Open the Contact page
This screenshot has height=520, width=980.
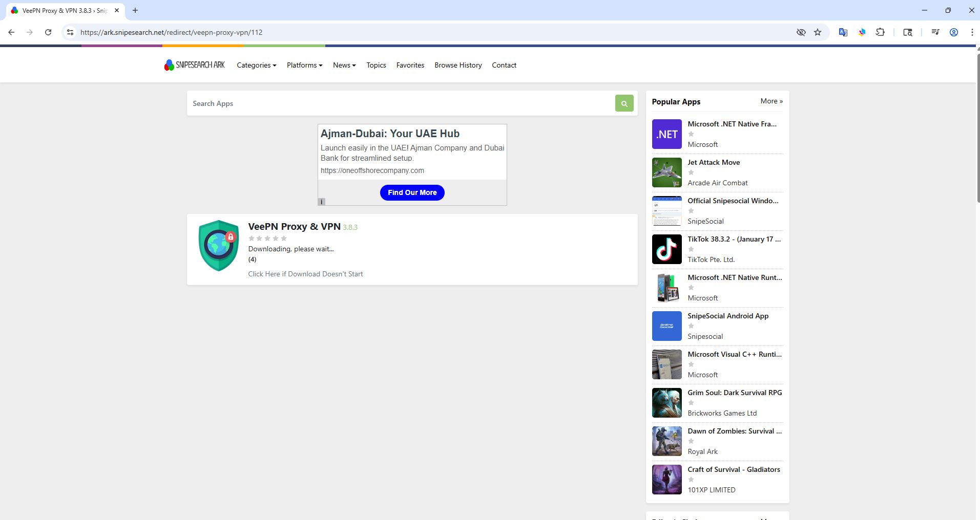[x=504, y=65]
